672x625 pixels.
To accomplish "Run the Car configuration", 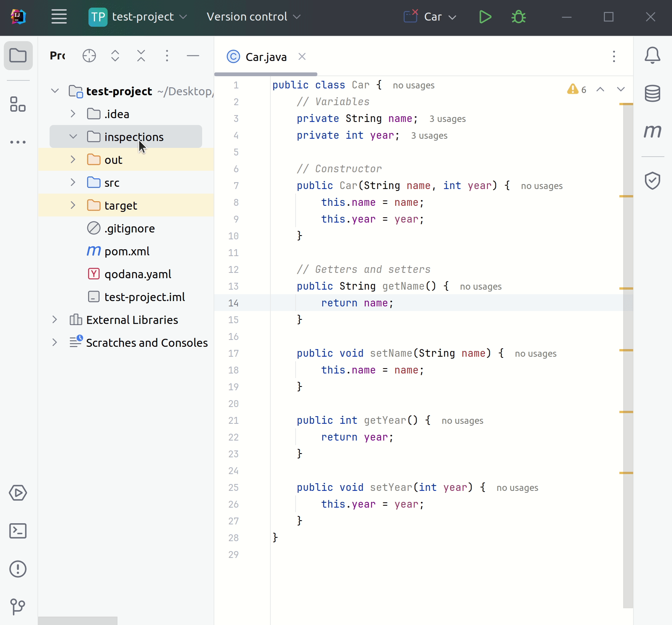I will 485,17.
